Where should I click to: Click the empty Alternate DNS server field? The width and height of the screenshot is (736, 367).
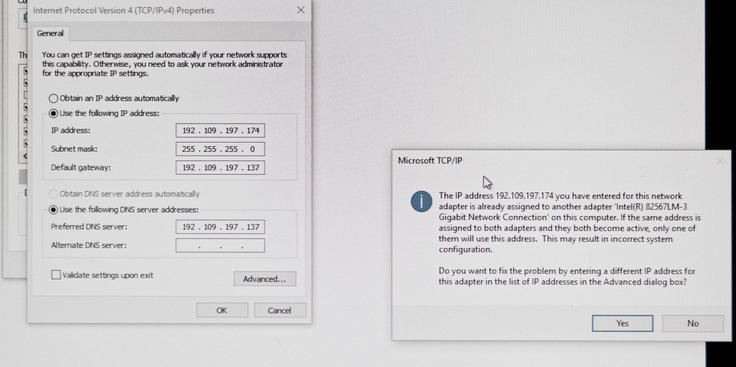click(220, 245)
